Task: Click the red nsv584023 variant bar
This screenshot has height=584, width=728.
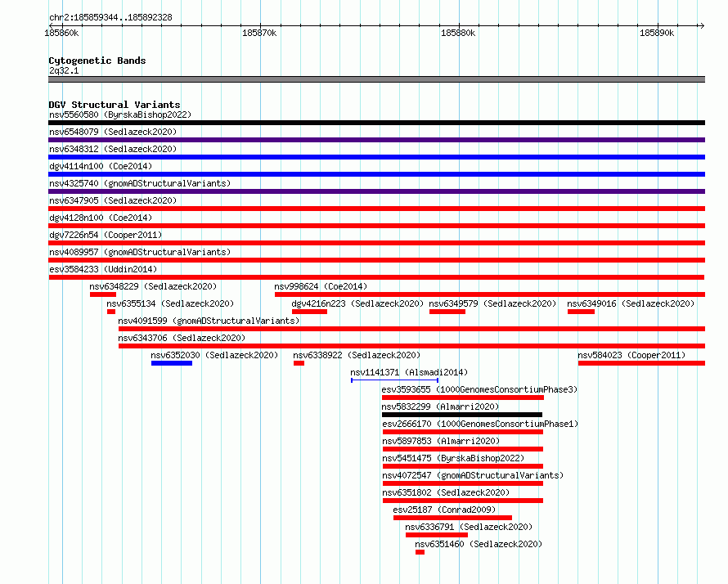Action: (x=641, y=363)
